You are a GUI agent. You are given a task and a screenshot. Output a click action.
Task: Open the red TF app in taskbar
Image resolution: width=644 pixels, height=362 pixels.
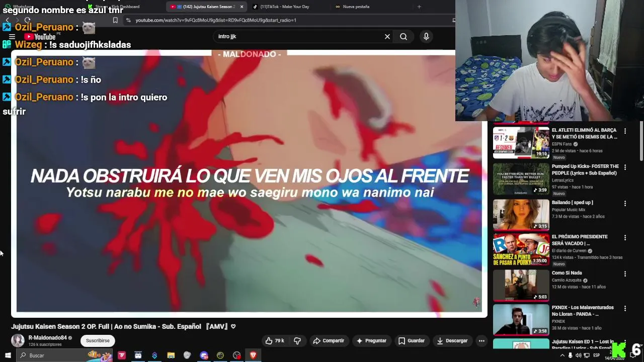122,355
